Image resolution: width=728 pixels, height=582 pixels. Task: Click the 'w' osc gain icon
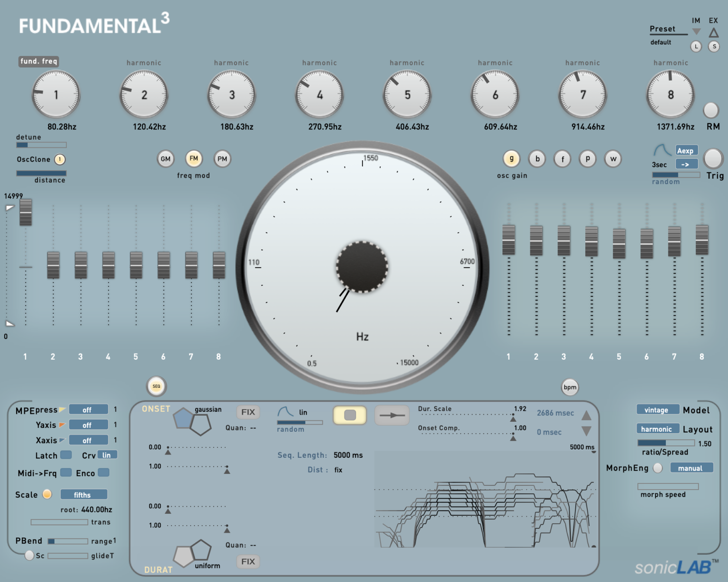pos(612,159)
